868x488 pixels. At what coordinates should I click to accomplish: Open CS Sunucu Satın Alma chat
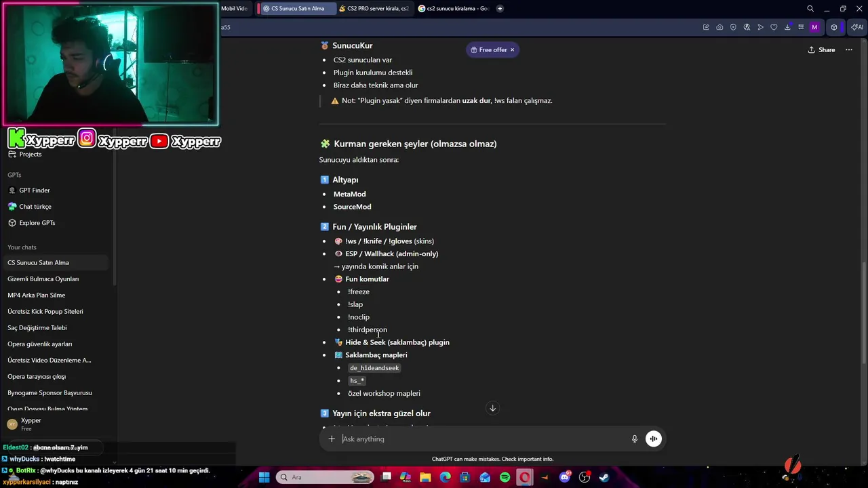click(56, 262)
